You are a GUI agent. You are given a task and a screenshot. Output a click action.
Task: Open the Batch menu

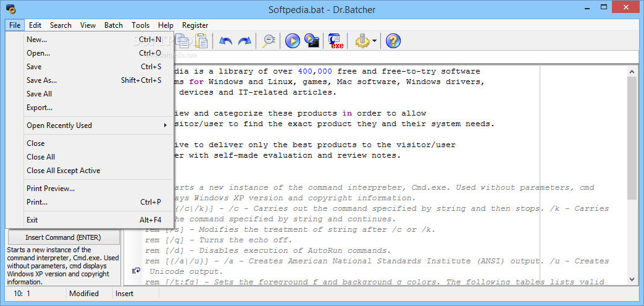click(114, 25)
